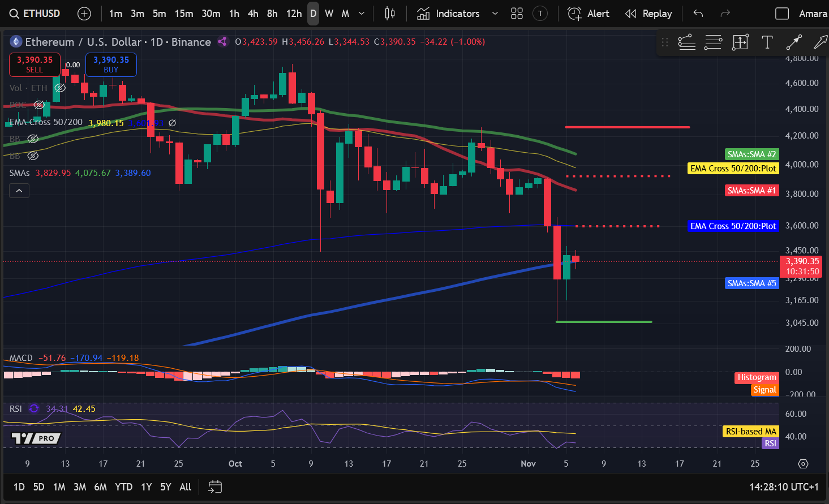The width and height of the screenshot is (829, 504).
Task: Open the chart style candles icon
Action: pyautogui.click(x=389, y=13)
